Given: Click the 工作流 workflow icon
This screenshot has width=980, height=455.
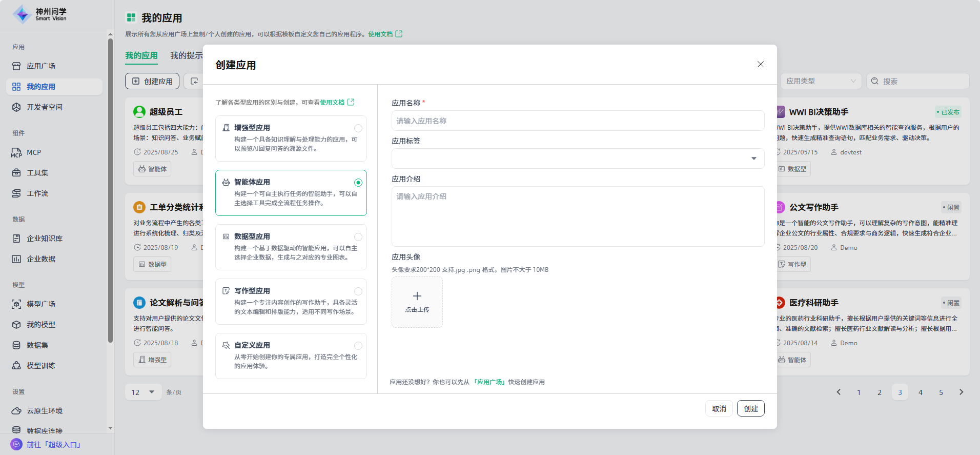Looking at the screenshot, I should click(x=16, y=193).
